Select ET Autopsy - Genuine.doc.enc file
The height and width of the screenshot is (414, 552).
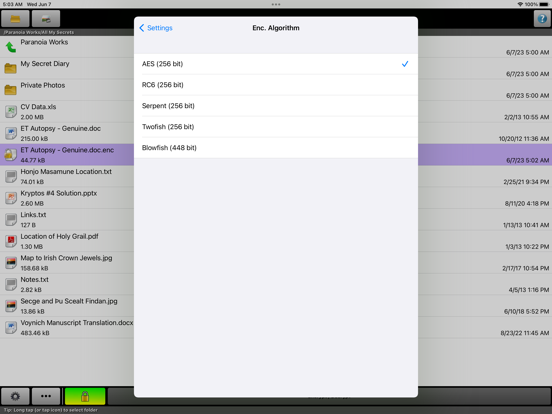(67, 155)
